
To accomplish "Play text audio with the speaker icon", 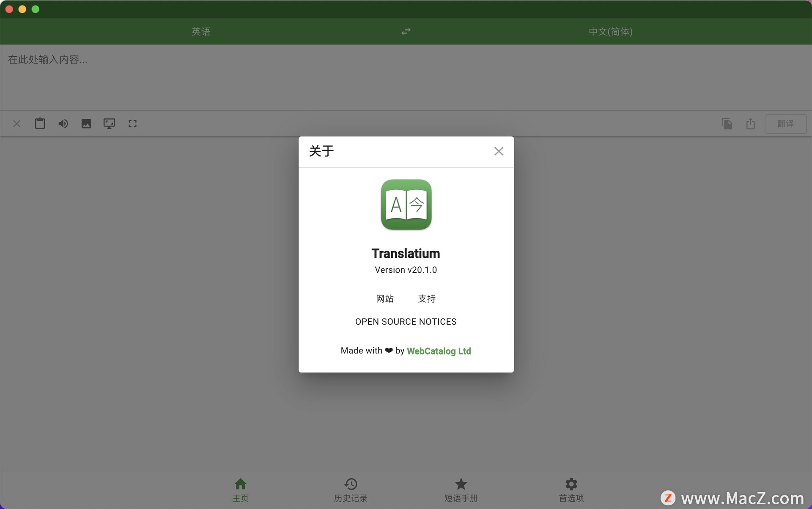I will point(63,123).
